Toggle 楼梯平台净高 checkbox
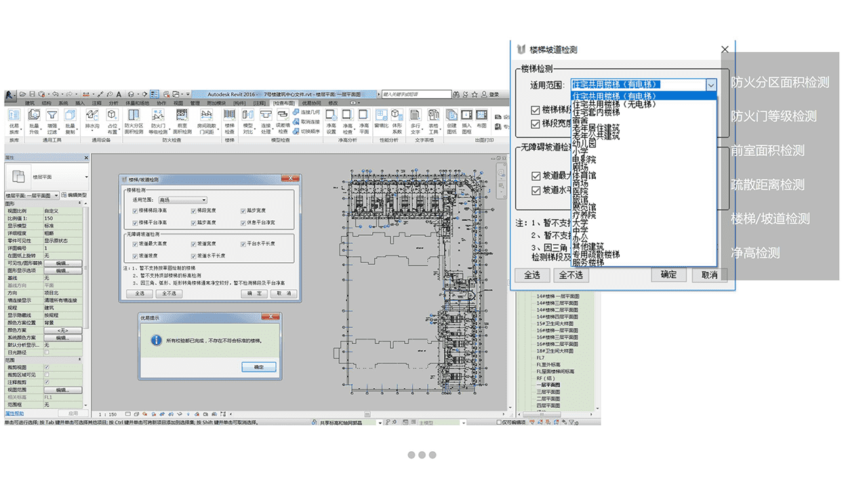 click(136, 222)
